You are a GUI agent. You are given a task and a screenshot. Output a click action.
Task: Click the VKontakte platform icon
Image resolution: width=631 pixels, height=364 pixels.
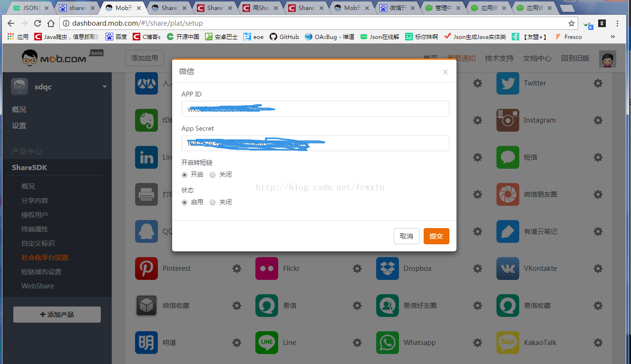click(508, 268)
